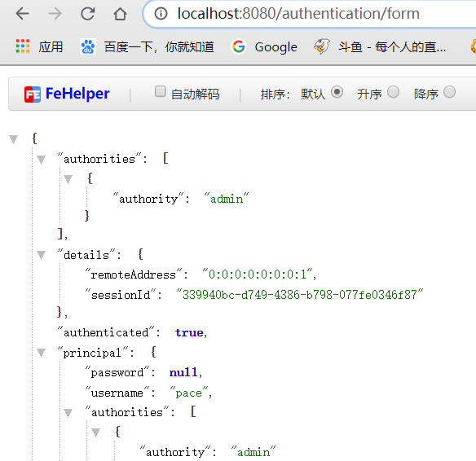Image resolution: width=476 pixels, height=461 pixels.
Task: Open the 斗鱼 bookmark
Action: click(380, 46)
